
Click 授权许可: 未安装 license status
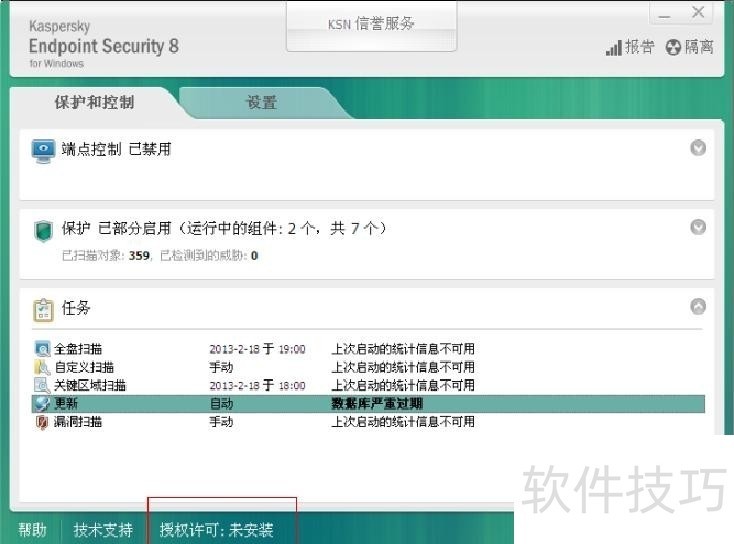point(216,530)
